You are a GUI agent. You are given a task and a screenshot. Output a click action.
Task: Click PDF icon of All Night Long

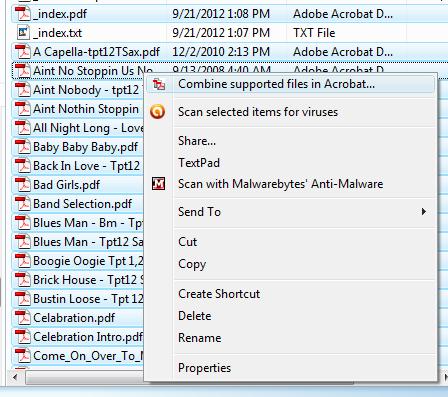pos(23,128)
